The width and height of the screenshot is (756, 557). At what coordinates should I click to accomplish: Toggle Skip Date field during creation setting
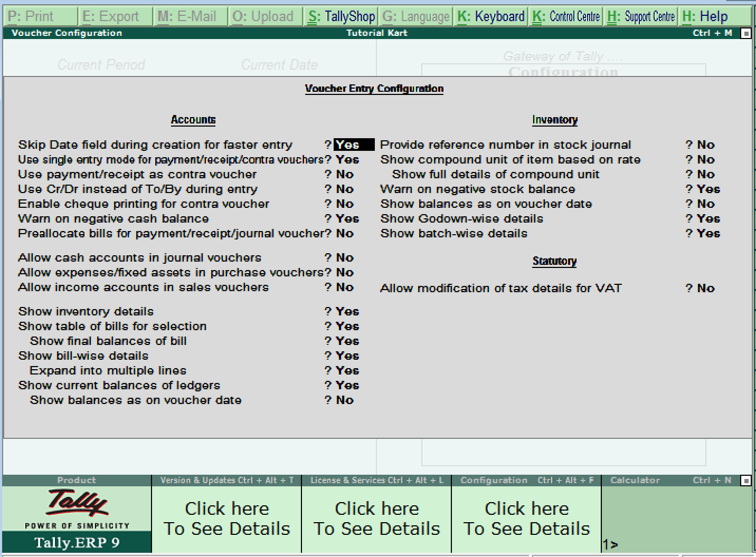click(353, 145)
